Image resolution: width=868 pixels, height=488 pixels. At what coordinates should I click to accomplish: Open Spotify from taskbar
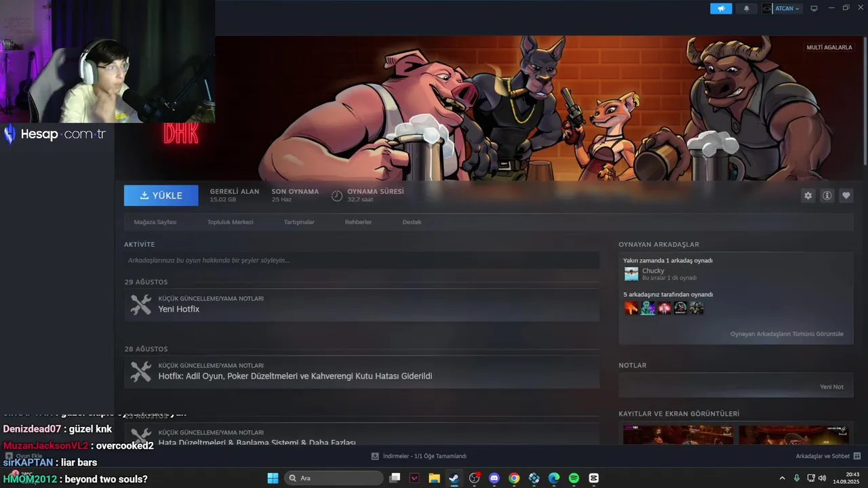coord(574,479)
